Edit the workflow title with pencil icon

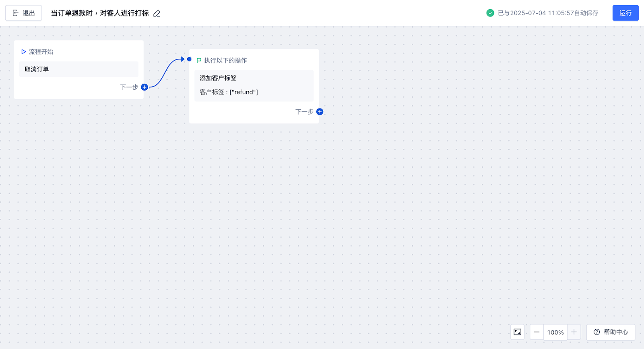click(157, 13)
